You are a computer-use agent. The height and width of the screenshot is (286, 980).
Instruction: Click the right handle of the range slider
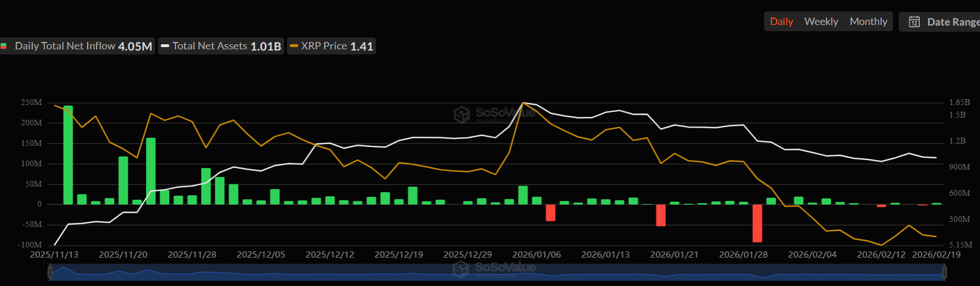944,273
